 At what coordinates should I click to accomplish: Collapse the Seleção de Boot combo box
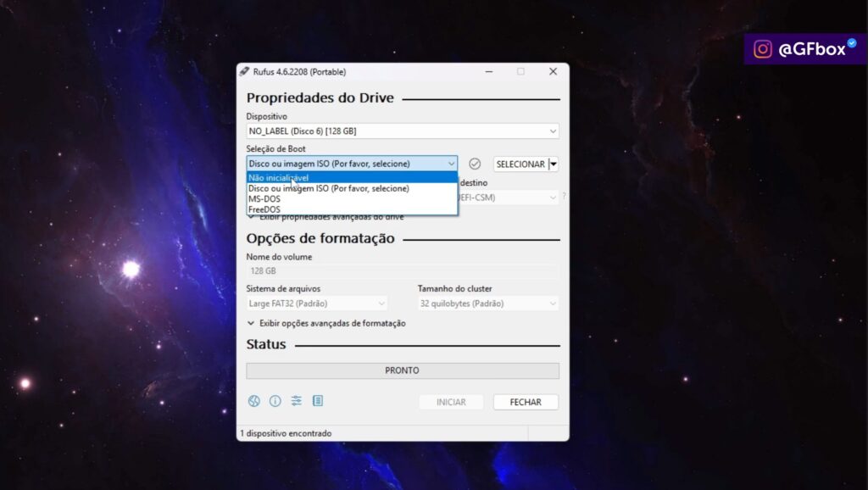[x=352, y=164]
